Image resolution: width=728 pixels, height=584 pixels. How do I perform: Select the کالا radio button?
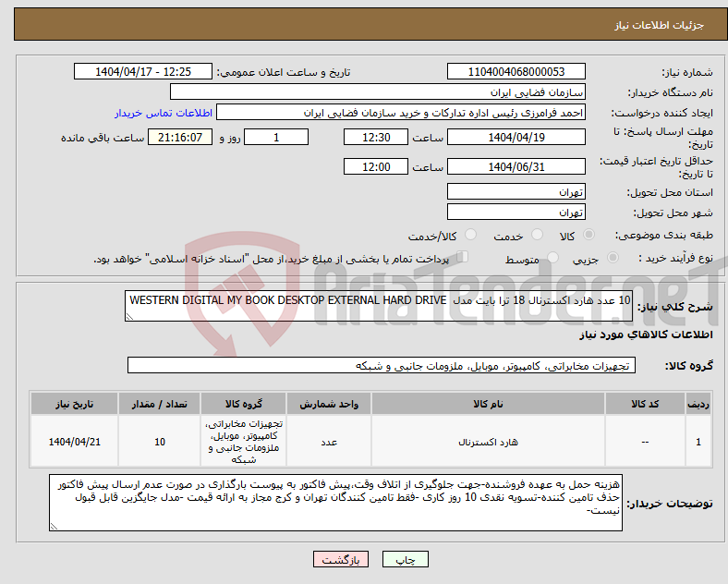click(588, 235)
